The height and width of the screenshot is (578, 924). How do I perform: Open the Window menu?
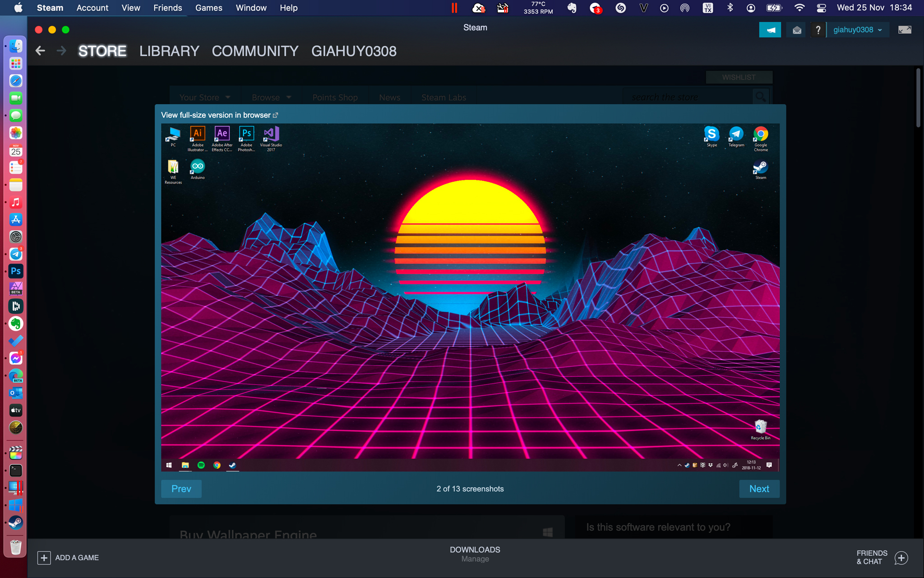tap(251, 8)
